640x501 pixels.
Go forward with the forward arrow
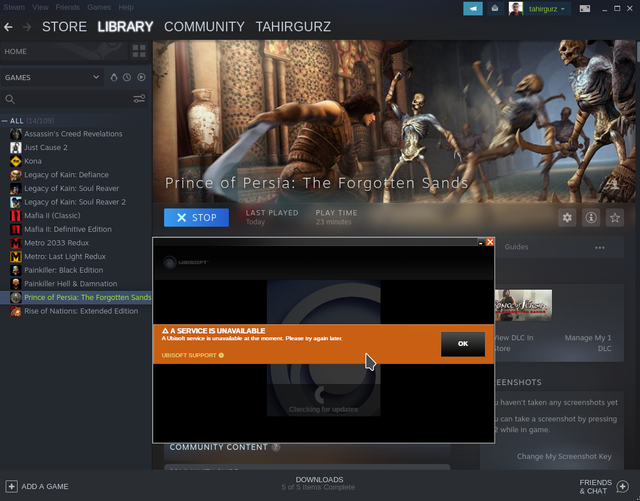(x=27, y=27)
